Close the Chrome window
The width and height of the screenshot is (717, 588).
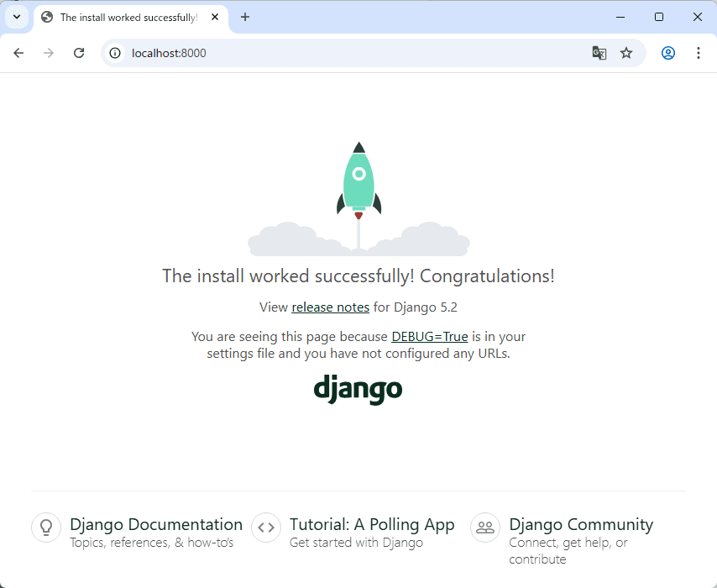[x=698, y=17]
